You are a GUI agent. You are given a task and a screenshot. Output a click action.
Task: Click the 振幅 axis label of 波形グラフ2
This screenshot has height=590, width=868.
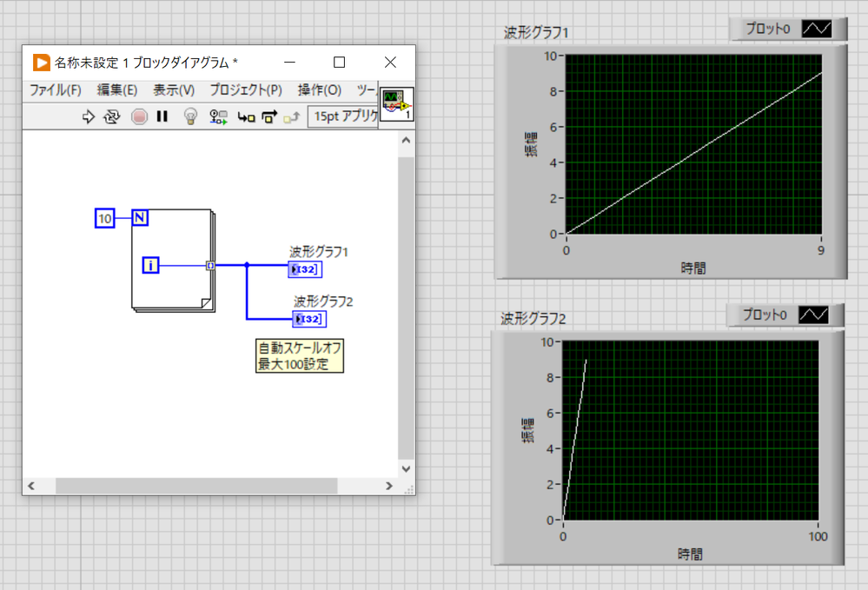(527, 431)
